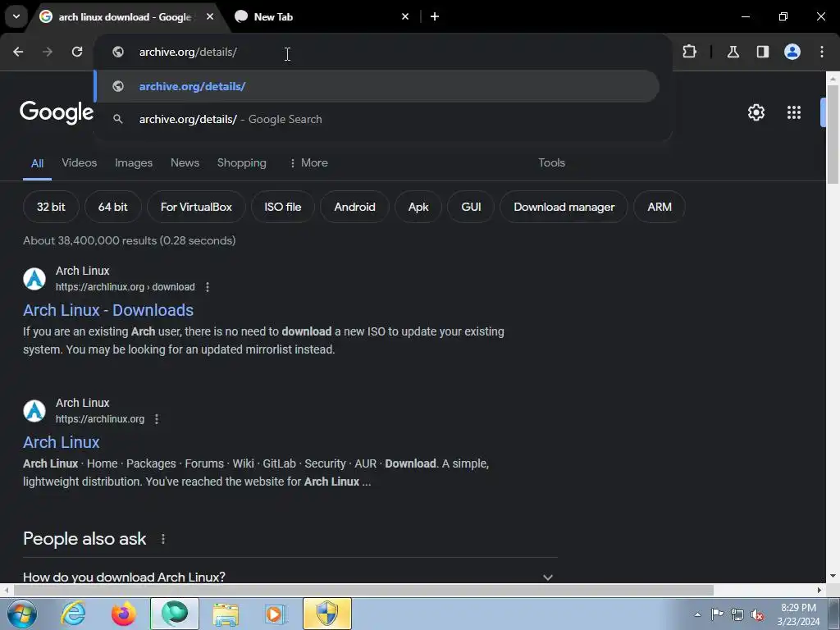Screen dimensions: 840x630
Task: Click the archlinux.org › download URL
Action: click(126, 287)
